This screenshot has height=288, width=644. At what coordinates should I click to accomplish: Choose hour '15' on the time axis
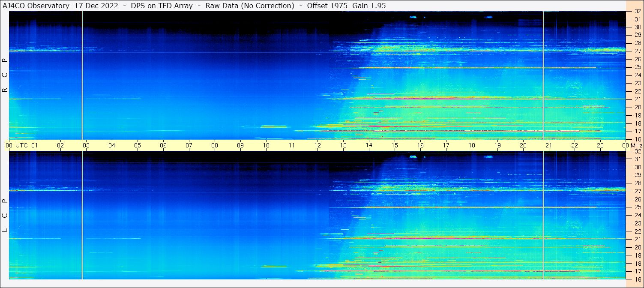pyautogui.click(x=395, y=145)
